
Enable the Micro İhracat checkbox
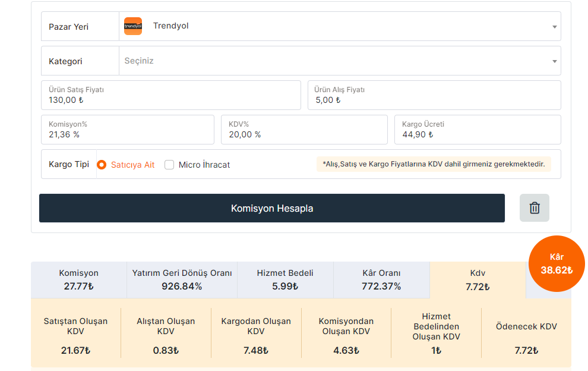169,165
